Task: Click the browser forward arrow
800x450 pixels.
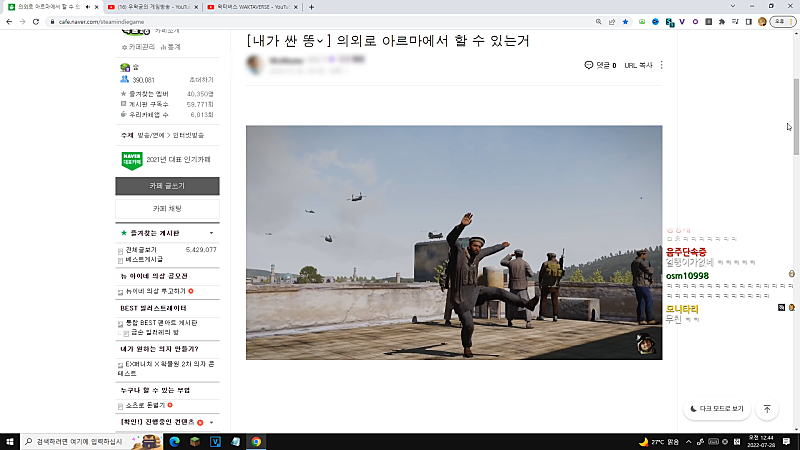Action: click(22, 22)
